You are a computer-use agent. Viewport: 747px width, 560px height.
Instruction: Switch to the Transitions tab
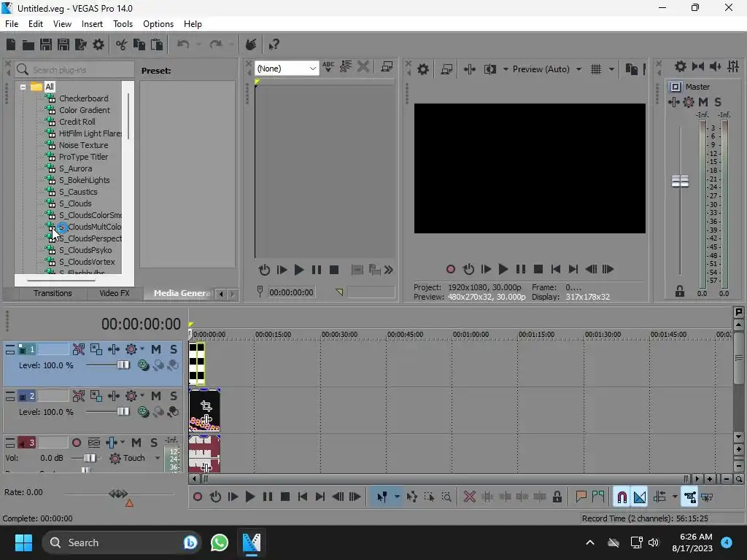53,293
